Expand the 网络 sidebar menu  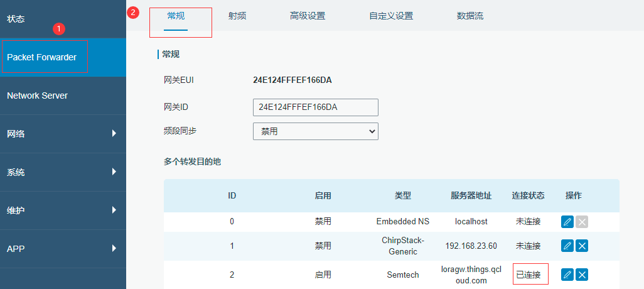pyautogui.click(x=63, y=134)
